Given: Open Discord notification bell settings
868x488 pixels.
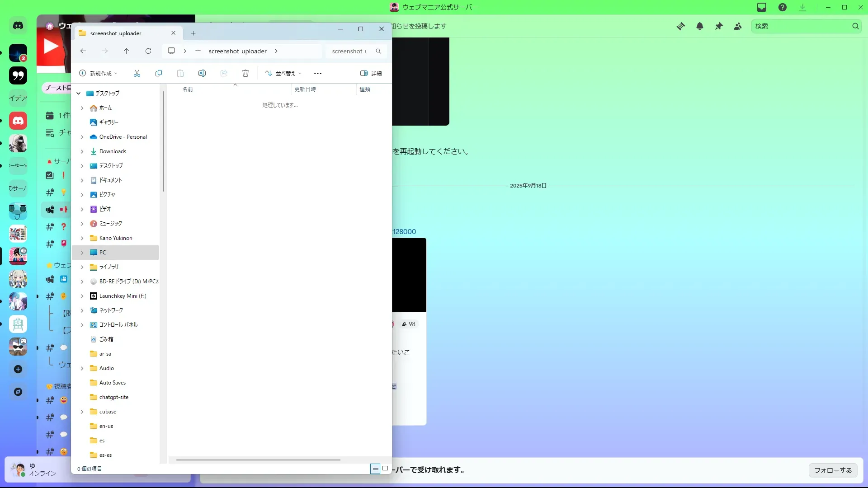Looking at the screenshot, I should [700, 26].
